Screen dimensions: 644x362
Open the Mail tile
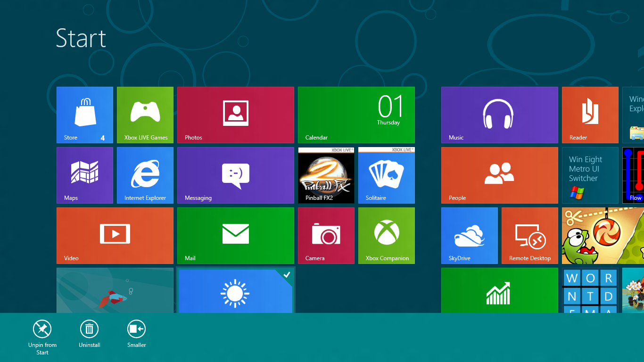236,236
